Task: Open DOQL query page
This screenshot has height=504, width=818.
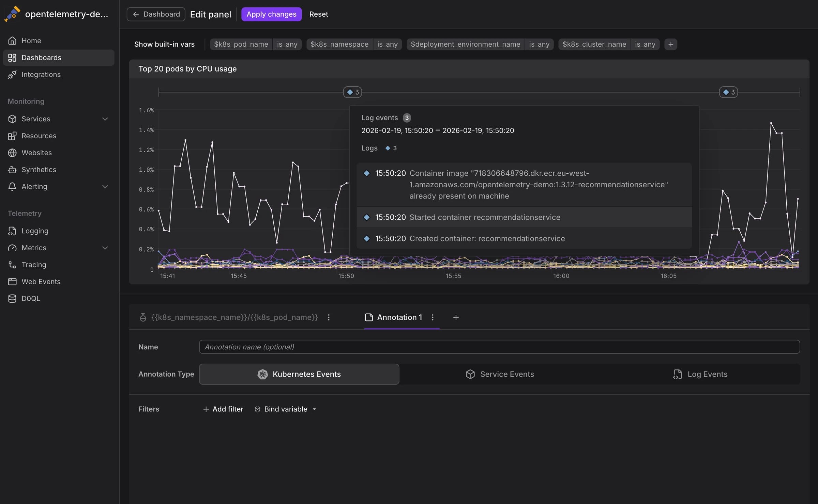Action: pos(59,299)
